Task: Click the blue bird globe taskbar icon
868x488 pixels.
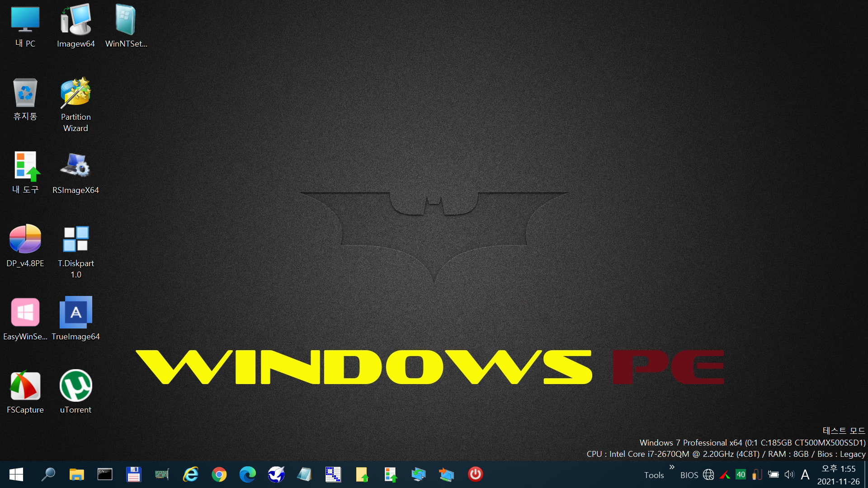Action: point(276,474)
